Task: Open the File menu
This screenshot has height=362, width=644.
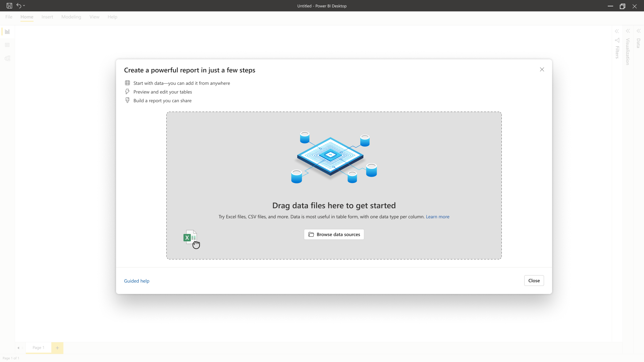Action: coord(9,17)
